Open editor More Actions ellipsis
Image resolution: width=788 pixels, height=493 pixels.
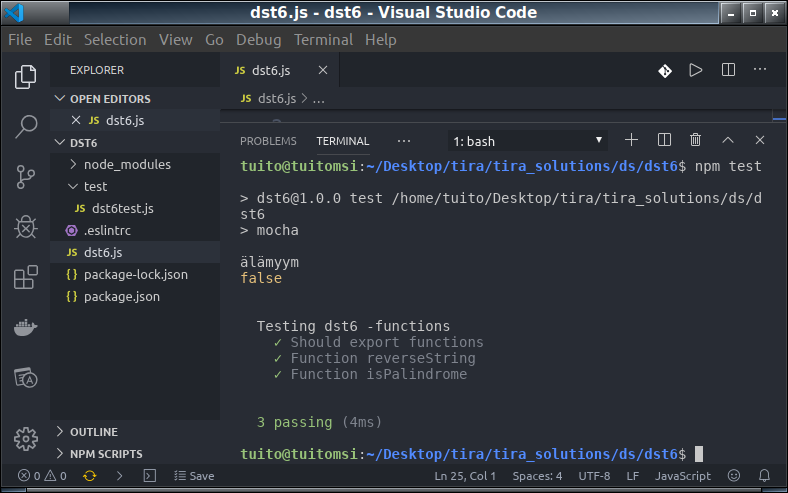[x=760, y=69]
